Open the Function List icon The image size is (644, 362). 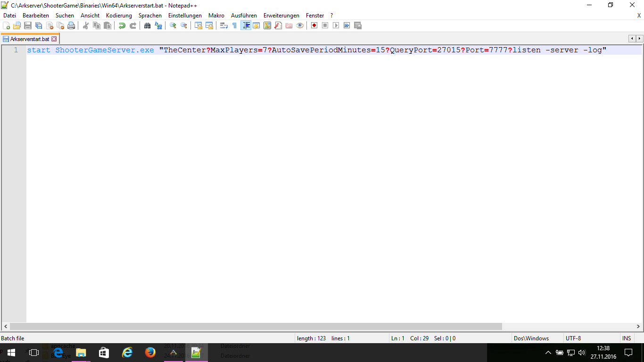[x=278, y=25]
